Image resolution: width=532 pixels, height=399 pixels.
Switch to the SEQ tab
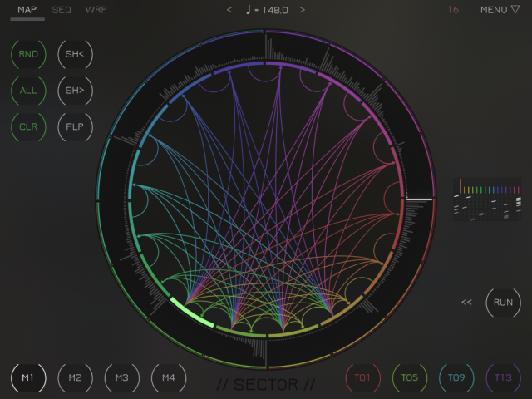(x=62, y=10)
